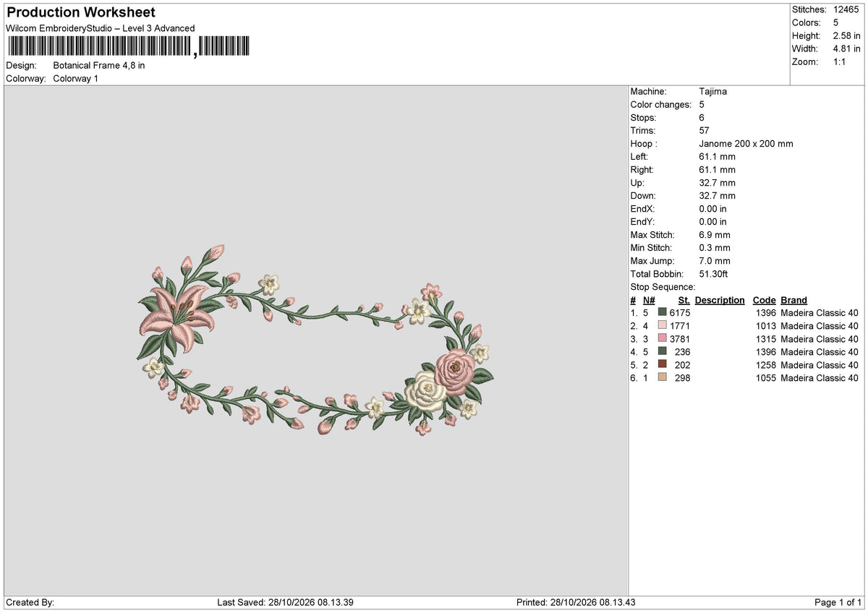Image resolution: width=868 pixels, height=613 pixels.
Task: Click the 'Botanical Frame 4,8 in' design name
Action: click(99, 66)
